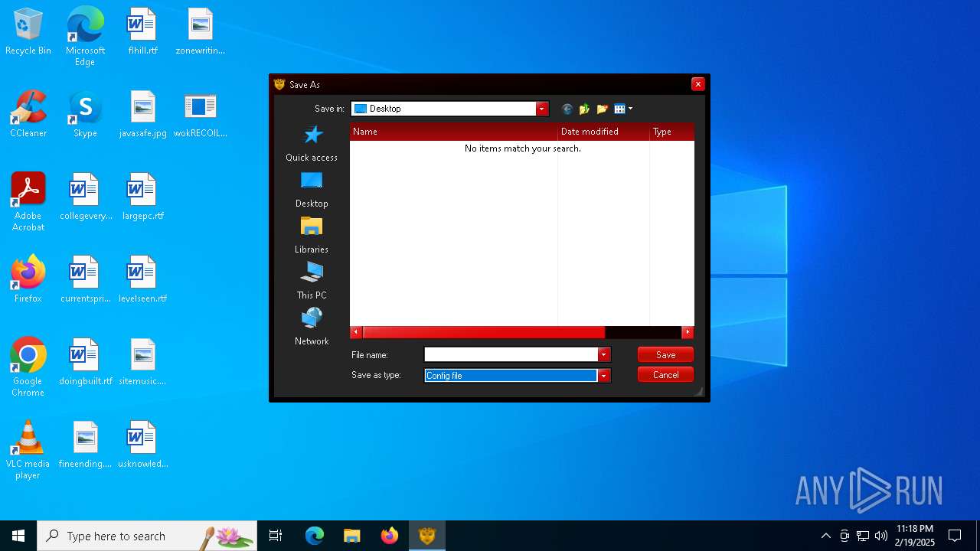Screen dimensions: 980x551
Task: Sort by Type column header
Action: (x=671, y=132)
